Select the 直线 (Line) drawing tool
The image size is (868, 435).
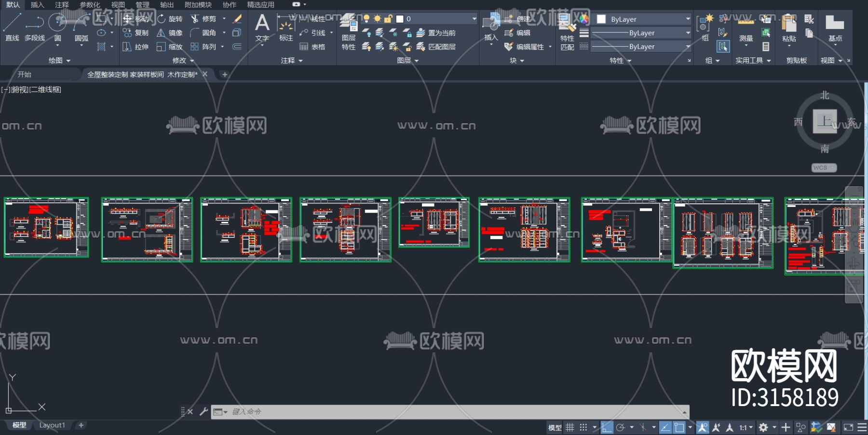pos(12,27)
